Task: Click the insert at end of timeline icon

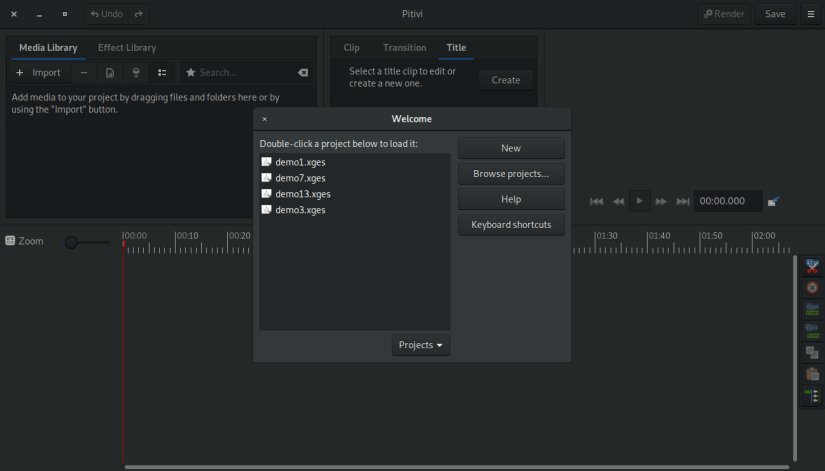Action: tap(136, 73)
